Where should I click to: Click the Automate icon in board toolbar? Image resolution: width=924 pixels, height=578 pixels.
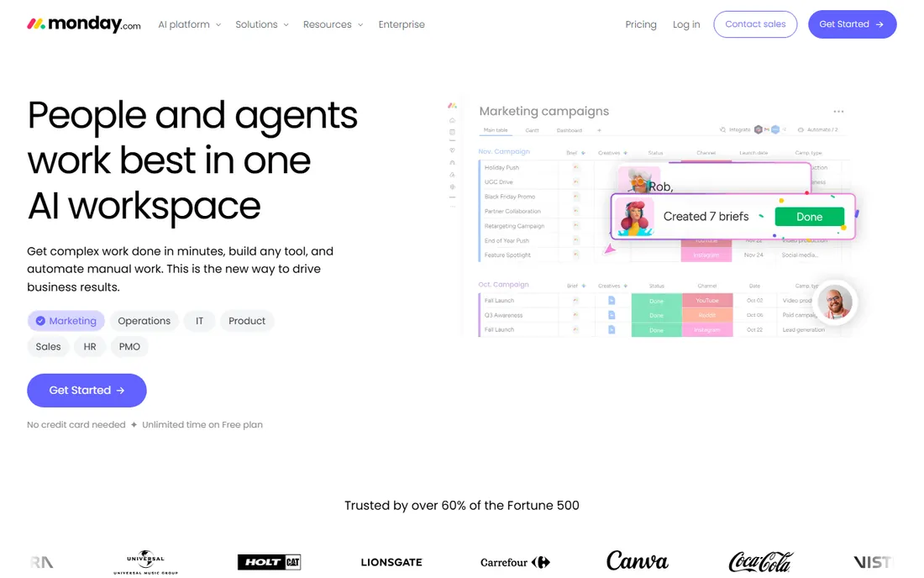click(801, 129)
